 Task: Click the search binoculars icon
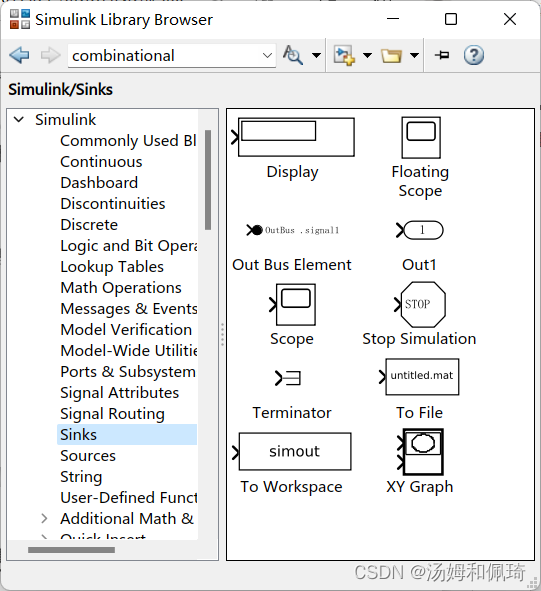click(x=293, y=55)
